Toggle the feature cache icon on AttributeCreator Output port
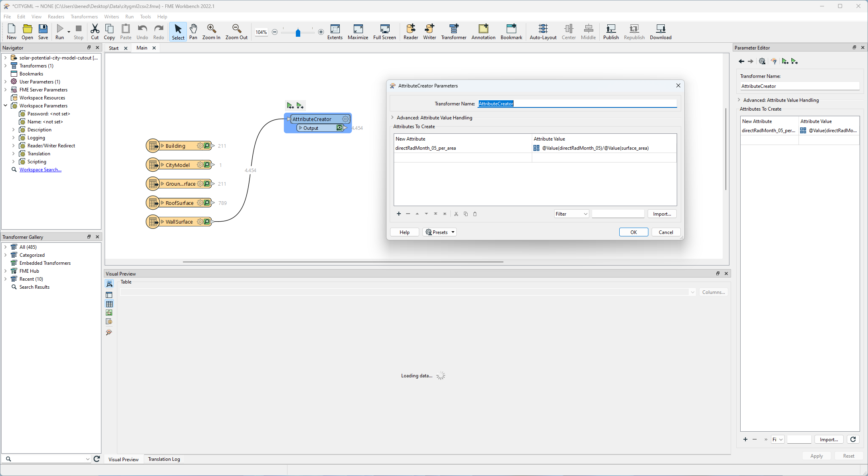Image resolution: width=868 pixels, height=476 pixels. (339, 128)
